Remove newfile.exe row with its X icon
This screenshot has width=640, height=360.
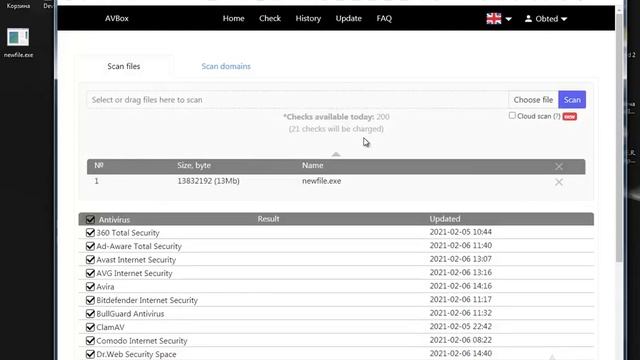pos(559,182)
